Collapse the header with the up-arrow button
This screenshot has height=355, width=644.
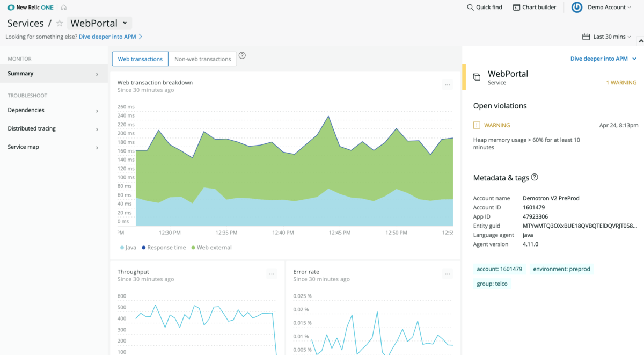640,41
